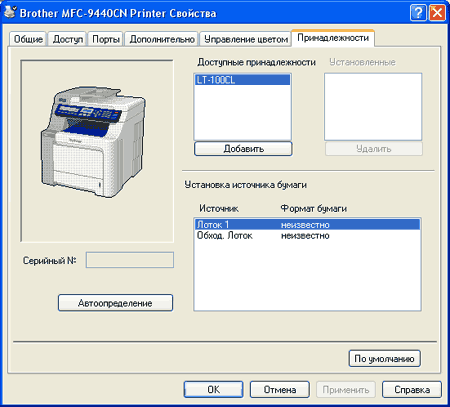Click the Серийный № input field
450x407 pixels.
click(x=130, y=260)
